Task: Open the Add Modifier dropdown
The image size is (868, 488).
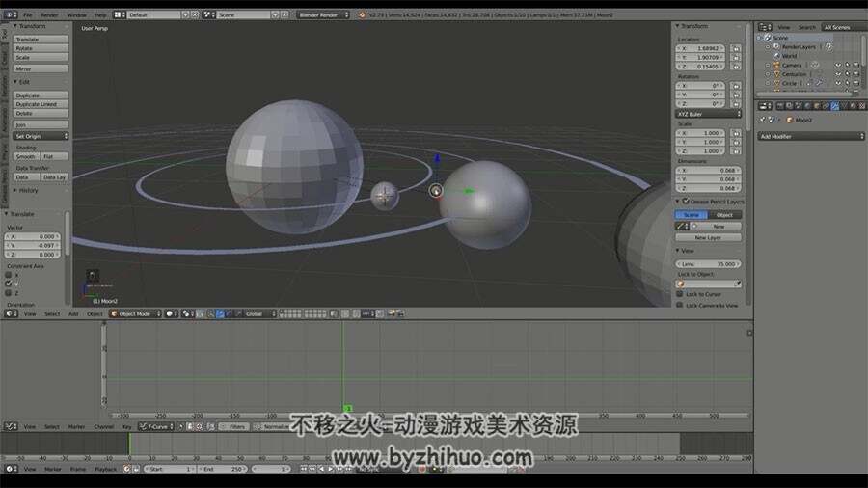Action: (811, 136)
